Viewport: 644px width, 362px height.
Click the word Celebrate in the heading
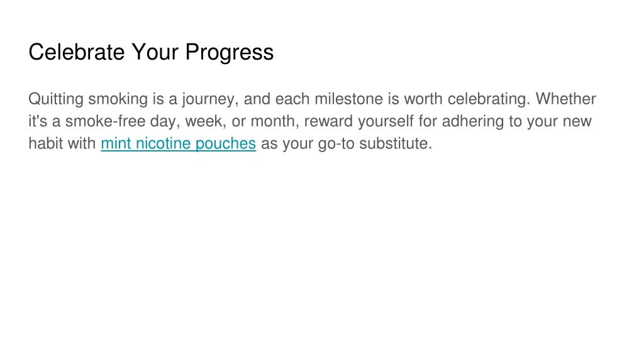pyautogui.click(x=76, y=52)
